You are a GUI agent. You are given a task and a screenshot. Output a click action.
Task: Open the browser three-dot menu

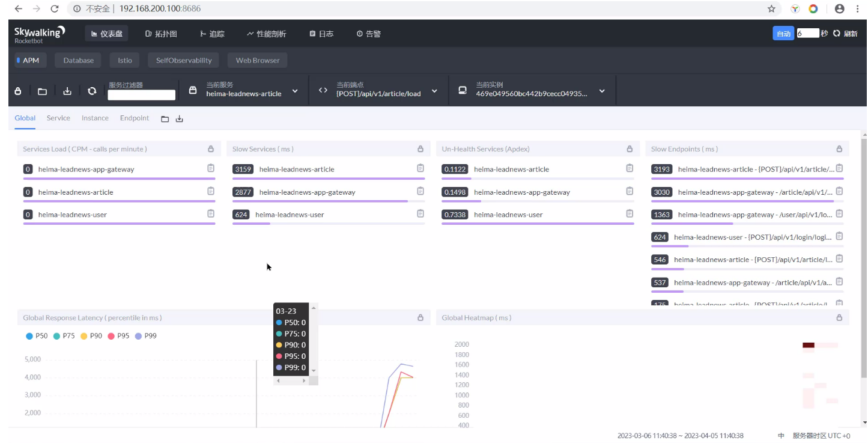(857, 9)
